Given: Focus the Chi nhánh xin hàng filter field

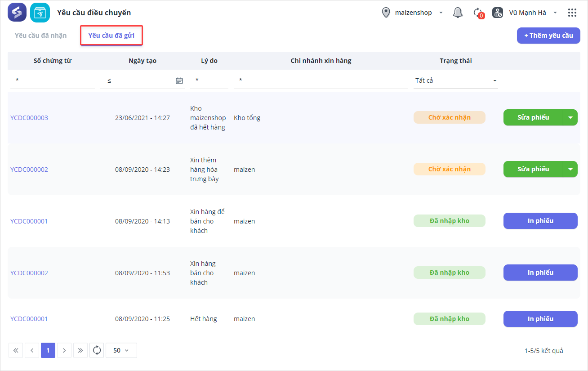Looking at the screenshot, I should pyautogui.click(x=321, y=80).
